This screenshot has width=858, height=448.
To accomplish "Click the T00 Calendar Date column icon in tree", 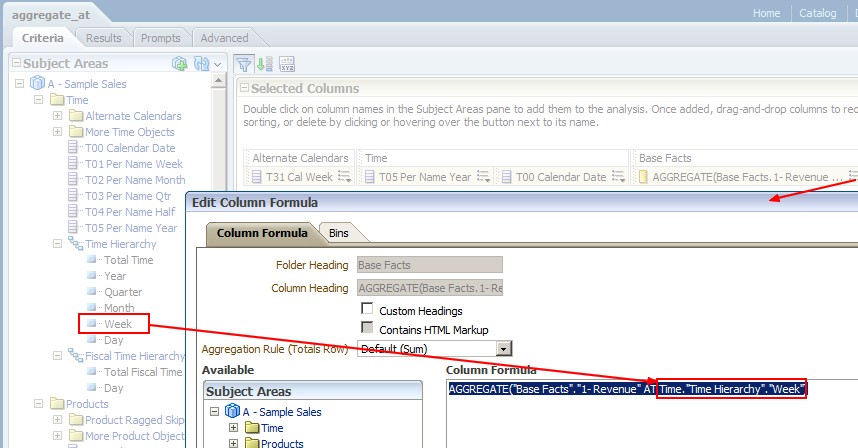I will (x=72, y=147).
